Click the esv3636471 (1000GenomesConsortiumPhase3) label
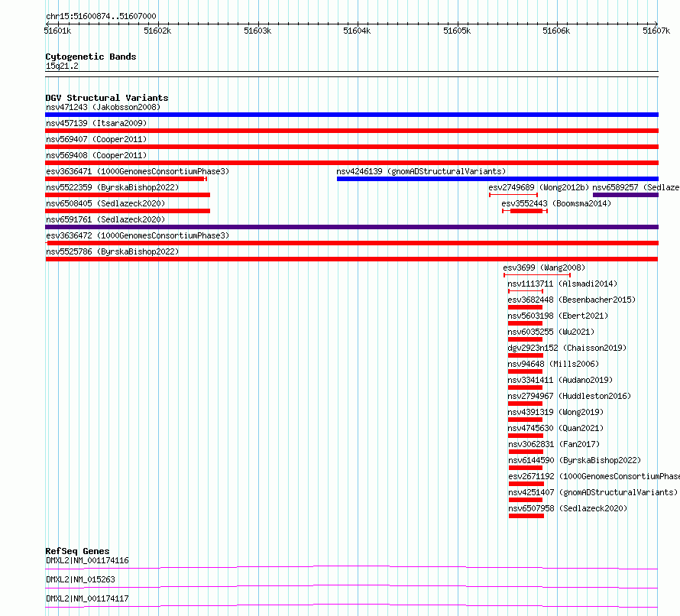This screenshot has height=616, width=680. [x=138, y=171]
